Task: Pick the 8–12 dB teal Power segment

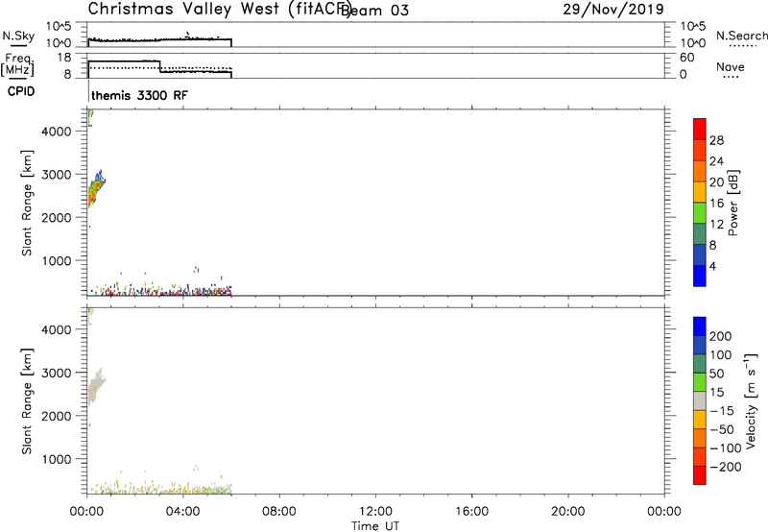Action: (700, 233)
